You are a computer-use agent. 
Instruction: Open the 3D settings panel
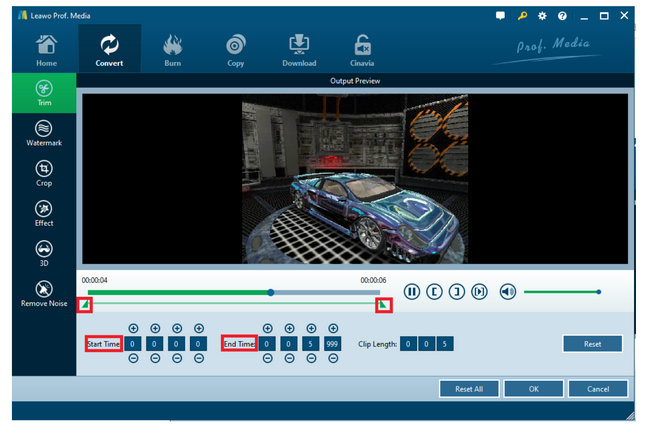[44, 254]
